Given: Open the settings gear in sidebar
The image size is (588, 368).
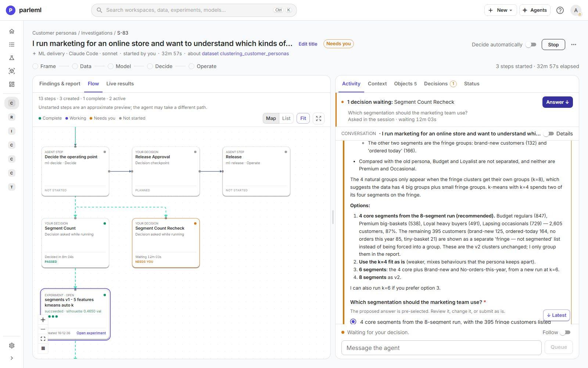Looking at the screenshot, I should click(x=12, y=346).
